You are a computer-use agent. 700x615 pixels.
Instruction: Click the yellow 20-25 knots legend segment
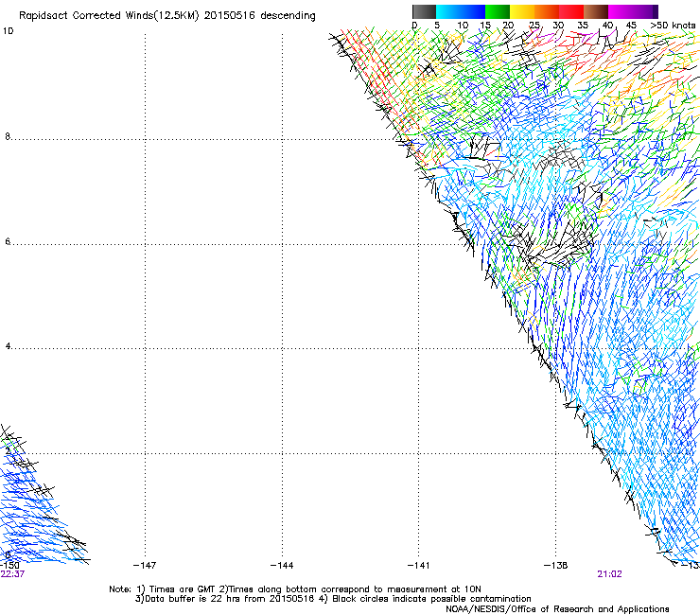coord(522,11)
